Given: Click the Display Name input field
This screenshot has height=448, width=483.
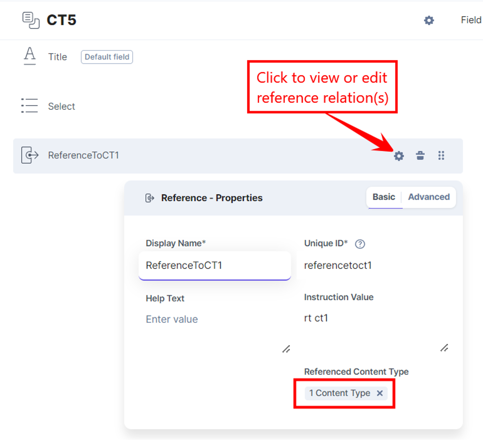Looking at the screenshot, I should (x=215, y=266).
